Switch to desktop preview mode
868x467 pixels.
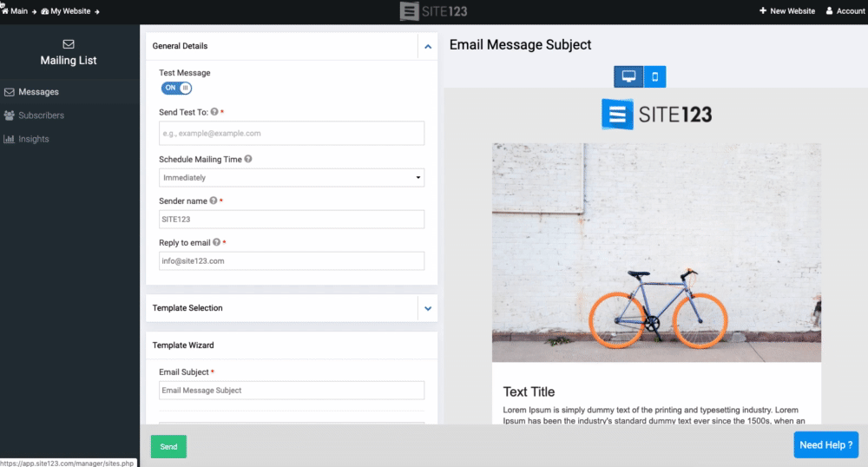tap(628, 76)
